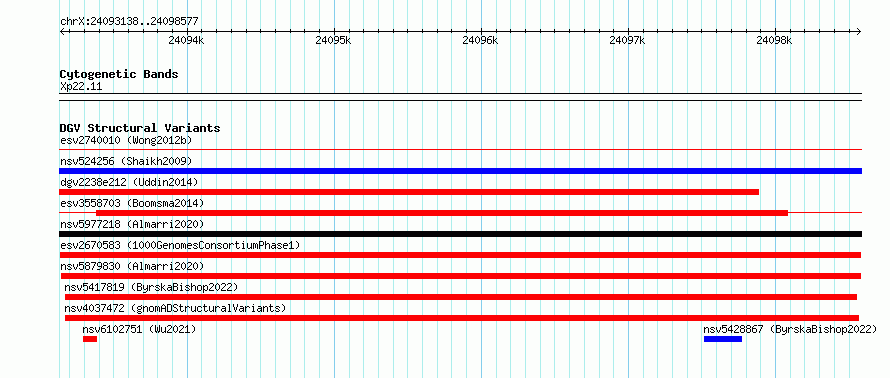The width and height of the screenshot is (890, 378).
Task: Click the Cytogenetic Bands track heading
Action: point(119,74)
